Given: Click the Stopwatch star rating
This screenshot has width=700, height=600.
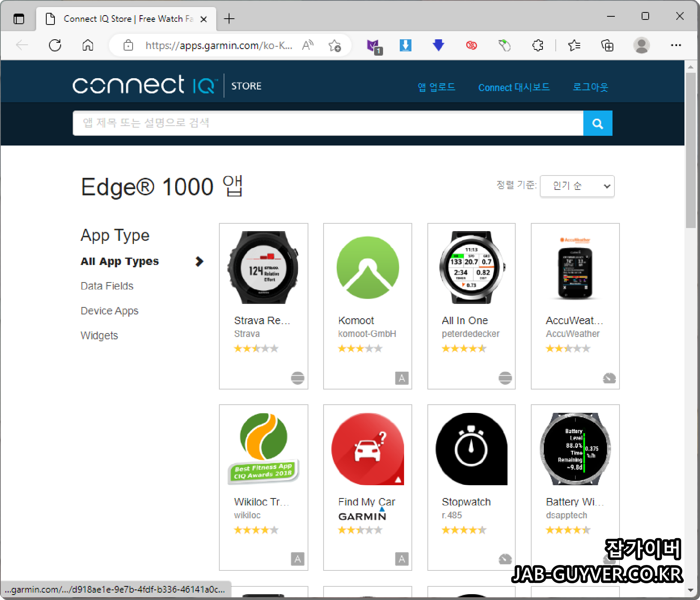Looking at the screenshot, I should coord(464,530).
